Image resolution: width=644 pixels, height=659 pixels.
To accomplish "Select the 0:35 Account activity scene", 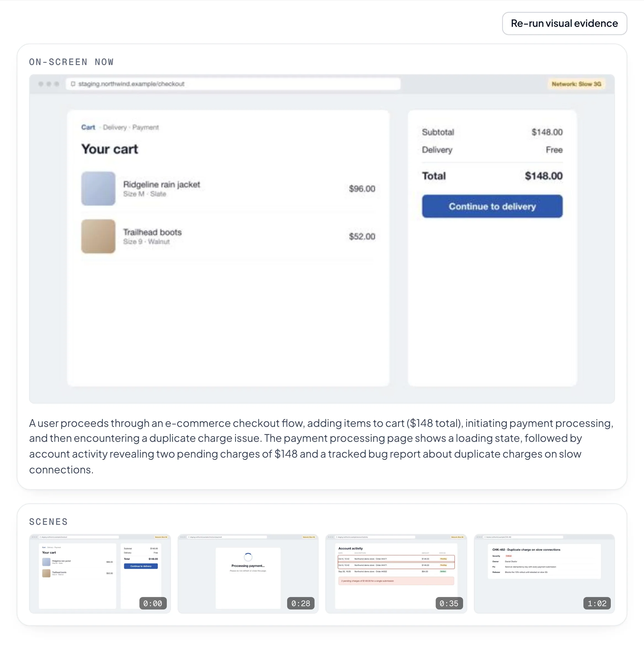I will pos(396,574).
